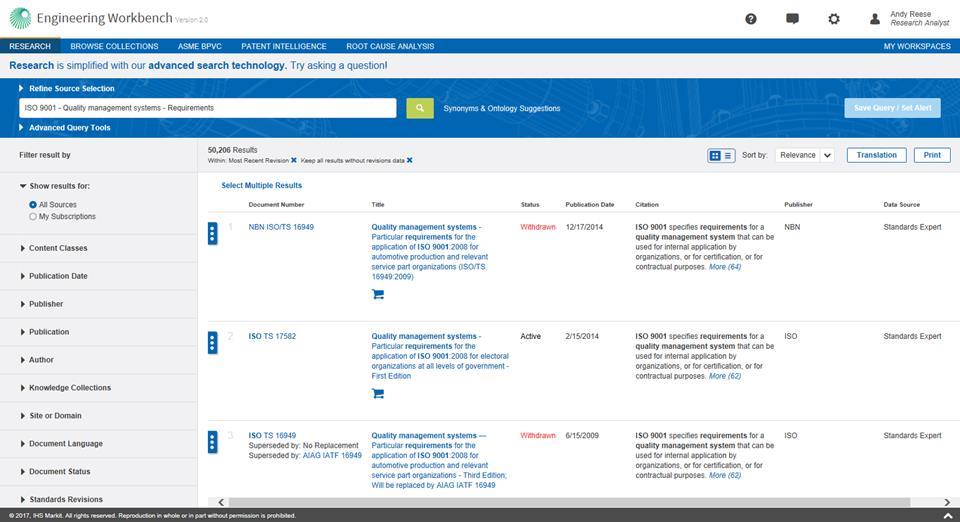960x522 pixels.
Task: Expand Document Status filter
Action: pos(55,472)
